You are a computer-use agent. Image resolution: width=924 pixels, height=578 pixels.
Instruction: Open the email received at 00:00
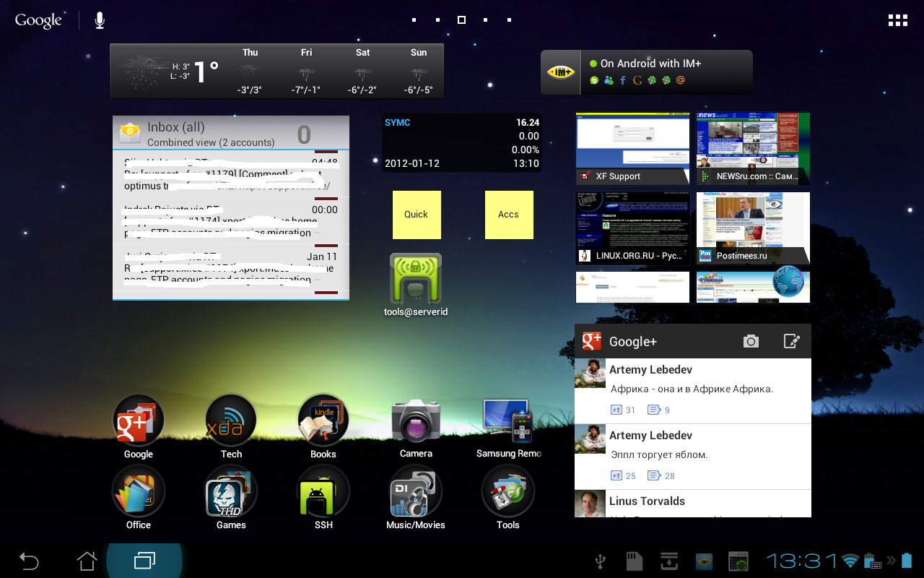(x=231, y=220)
